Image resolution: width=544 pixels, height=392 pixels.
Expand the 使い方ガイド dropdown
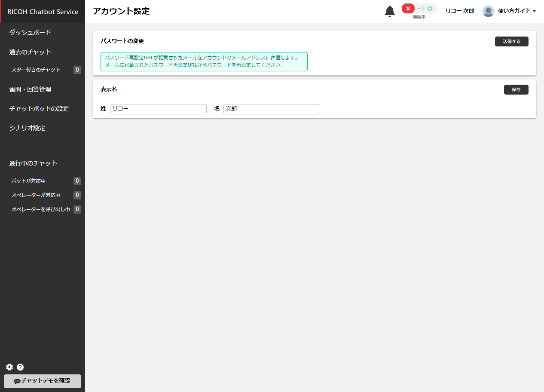[516, 11]
